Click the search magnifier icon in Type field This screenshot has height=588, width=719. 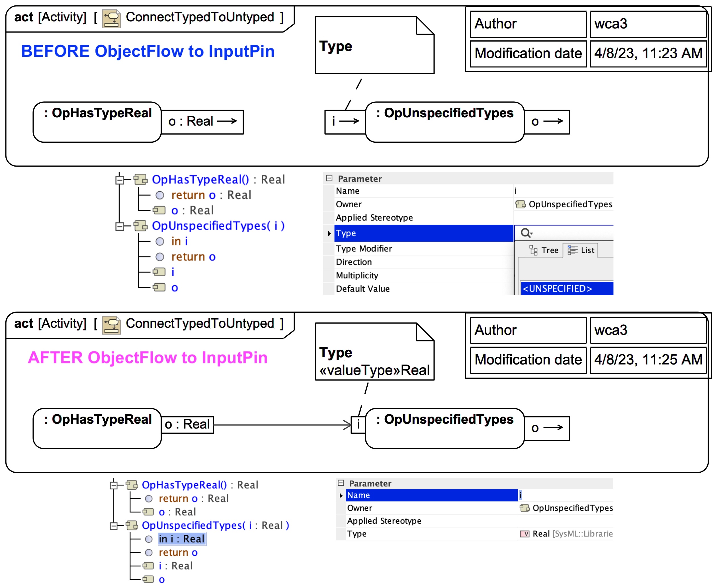pyautogui.click(x=526, y=233)
